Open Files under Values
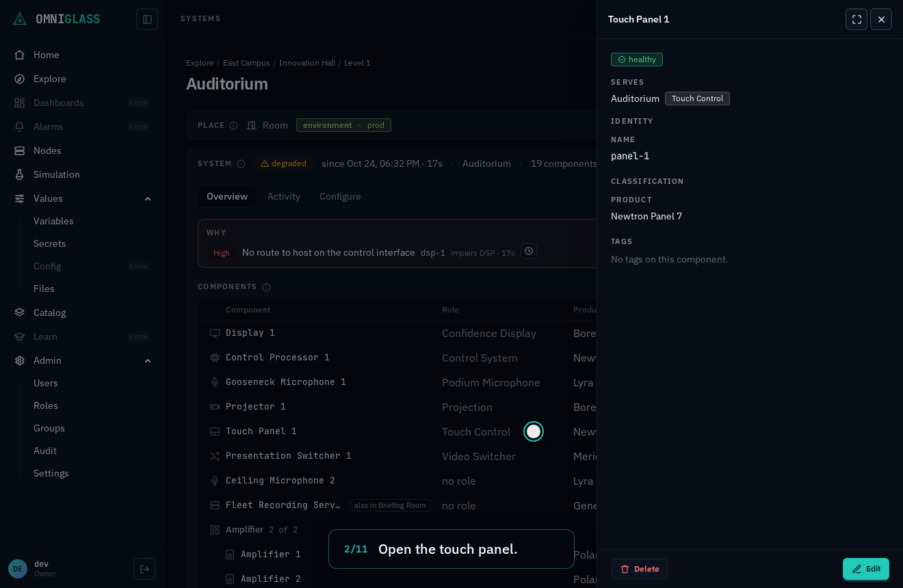903x588 pixels. (x=44, y=289)
